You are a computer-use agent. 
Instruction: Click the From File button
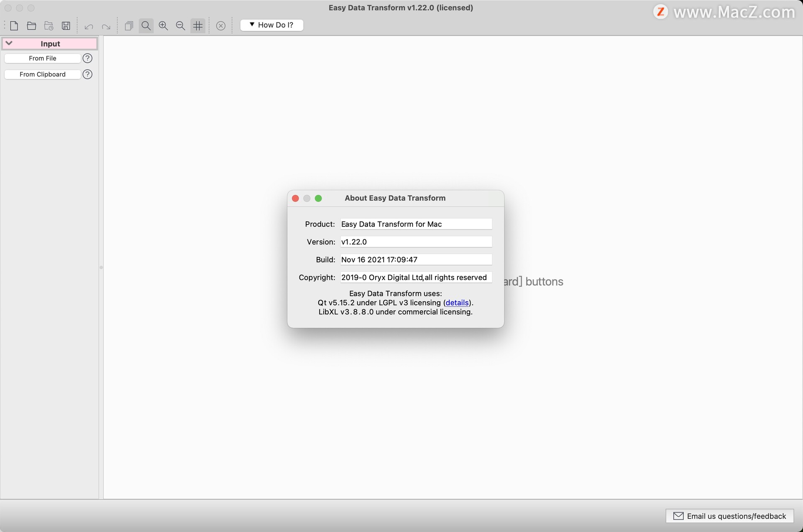click(42, 58)
